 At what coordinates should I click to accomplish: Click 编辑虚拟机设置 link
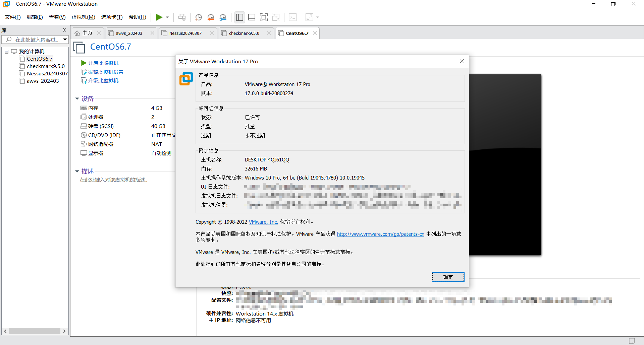click(x=106, y=72)
